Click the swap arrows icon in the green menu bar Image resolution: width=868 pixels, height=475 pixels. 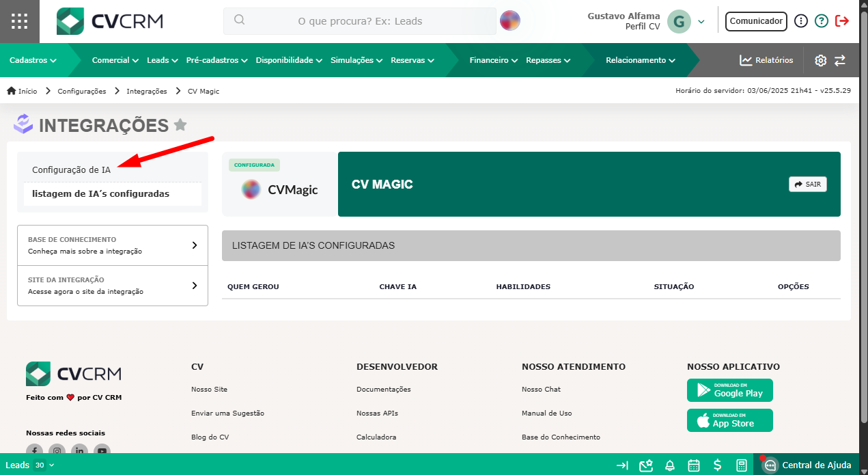(x=840, y=60)
